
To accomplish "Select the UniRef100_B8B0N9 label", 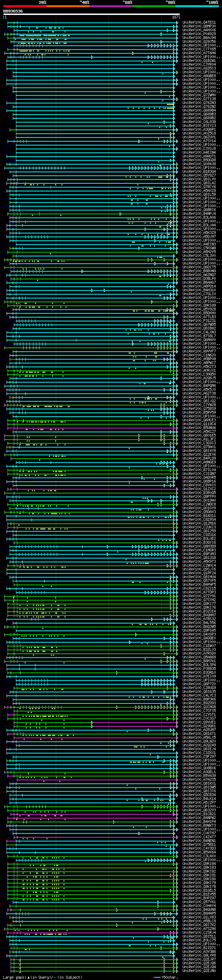I will coord(199,271).
